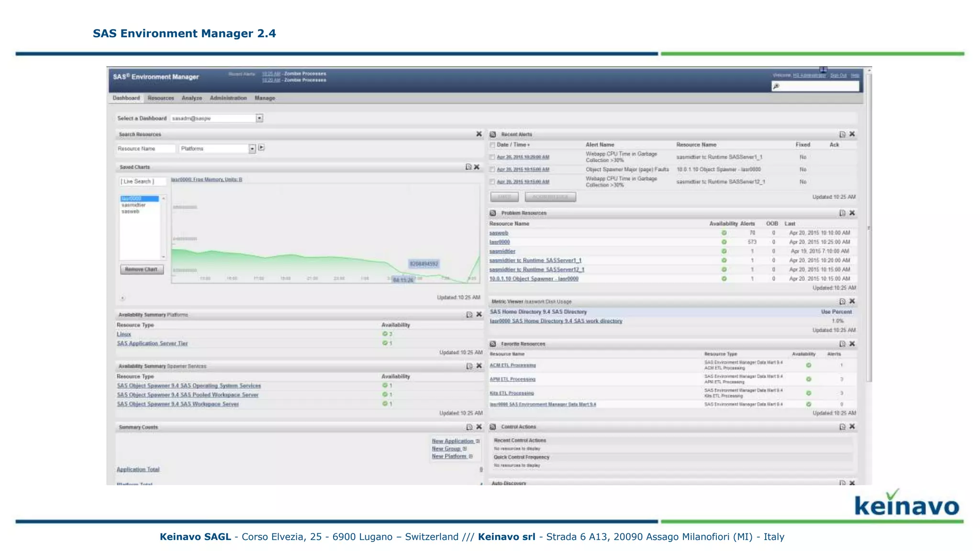Viewport: 980px width, 551px height.
Task: Click the Application Total link
Action: point(138,470)
